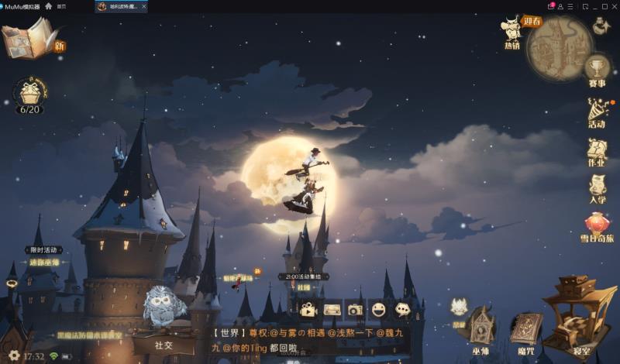Open the 魔咒 spell book icon
620x364 pixels.
click(526, 334)
